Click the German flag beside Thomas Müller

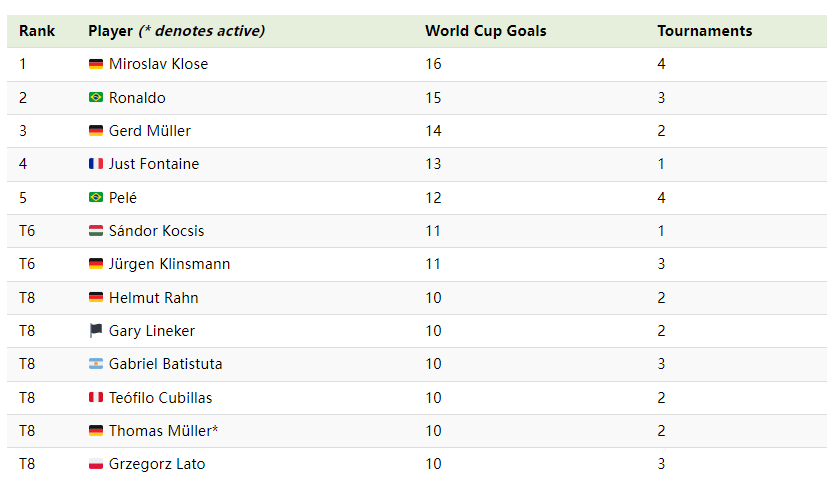coord(96,430)
